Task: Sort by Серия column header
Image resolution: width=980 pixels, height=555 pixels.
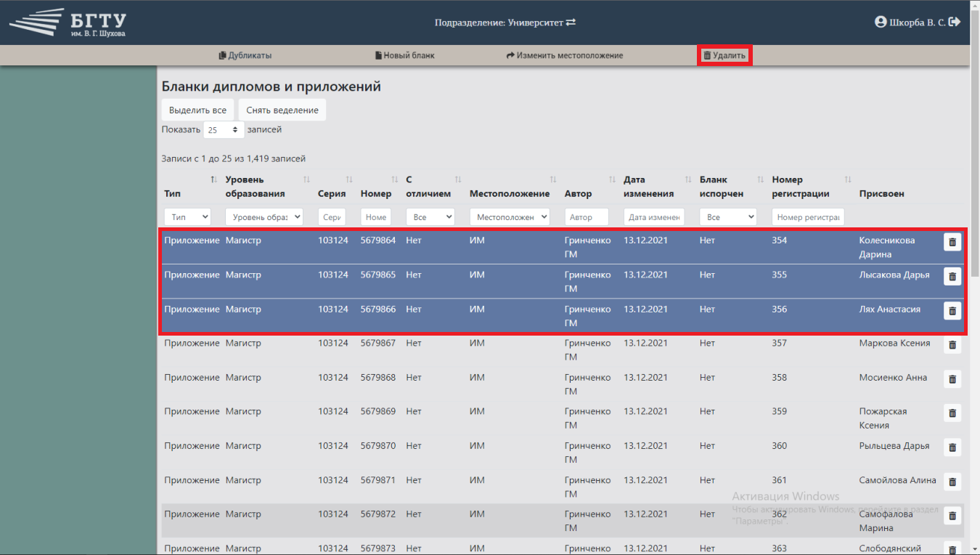Action: tap(349, 179)
